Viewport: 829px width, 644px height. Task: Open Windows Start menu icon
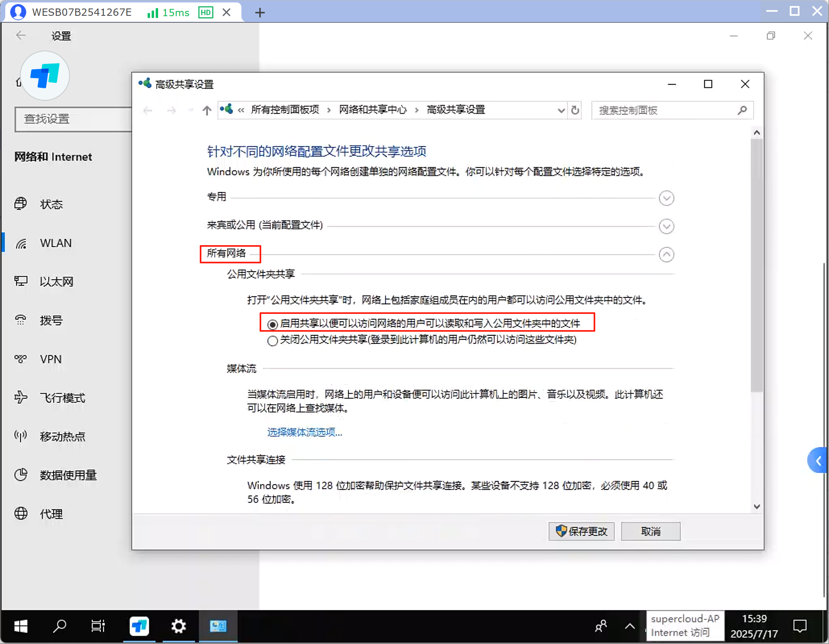coord(21,626)
